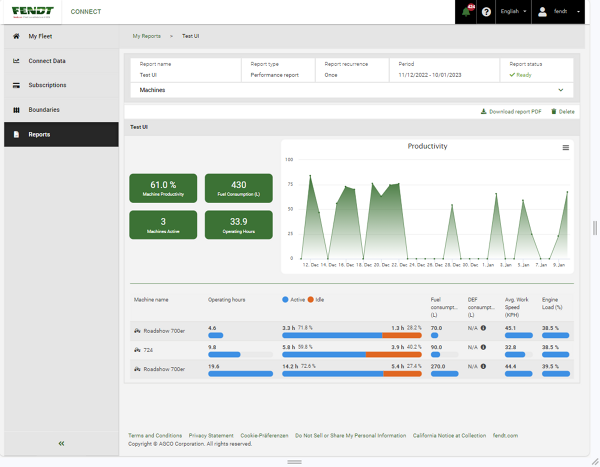Click the Fendt logo
The height and width of the screenshot is (467, 600).
[33, 12]
